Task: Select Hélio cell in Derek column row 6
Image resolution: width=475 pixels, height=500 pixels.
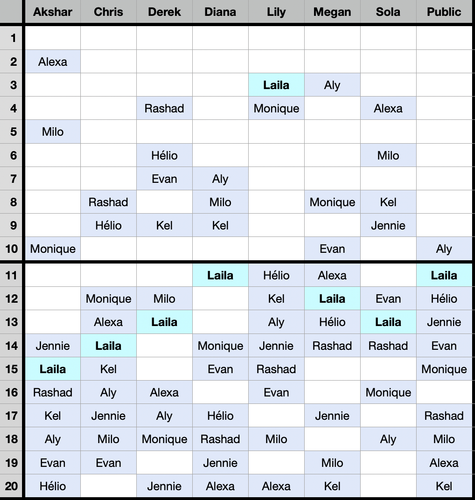Action: point(164,155)
